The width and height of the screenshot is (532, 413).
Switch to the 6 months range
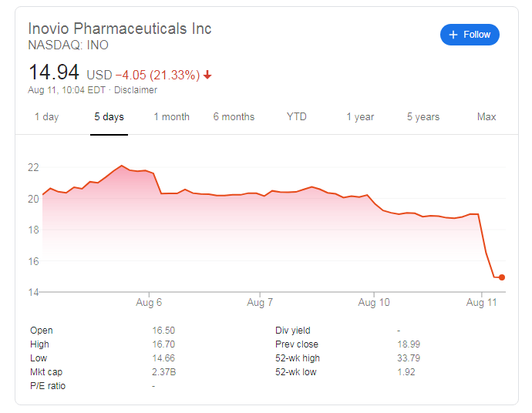[234, 116]
